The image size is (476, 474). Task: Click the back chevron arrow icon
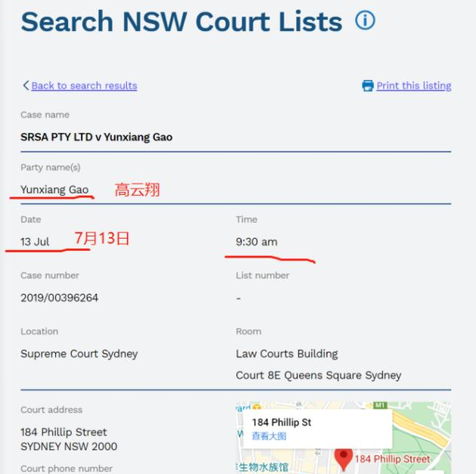coord(26,85)
